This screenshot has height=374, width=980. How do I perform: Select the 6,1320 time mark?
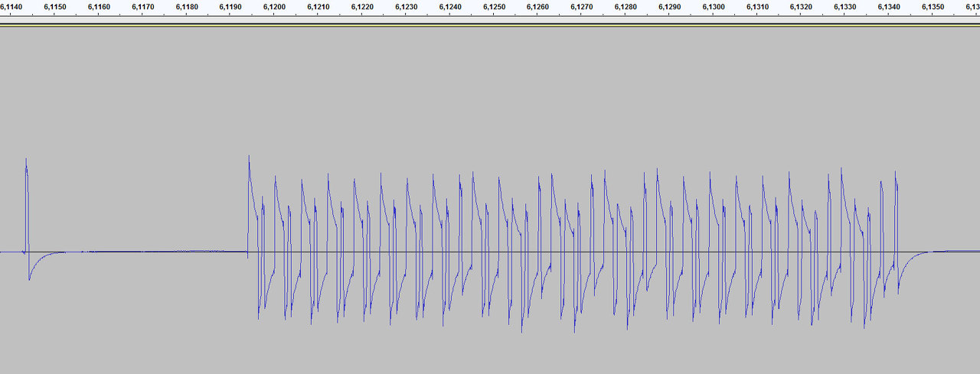pyautogui.click(x=802, y=7)
